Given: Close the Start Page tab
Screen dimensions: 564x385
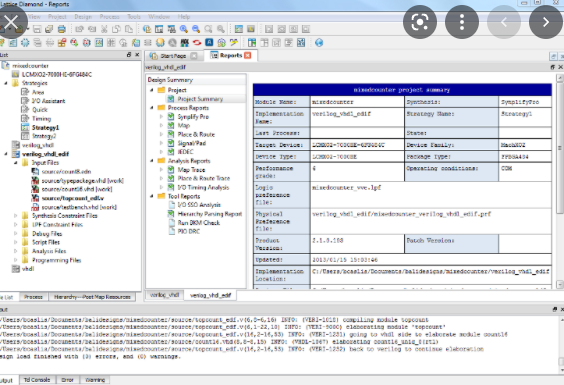Looking at the screenshot, I should click(194, 56).
